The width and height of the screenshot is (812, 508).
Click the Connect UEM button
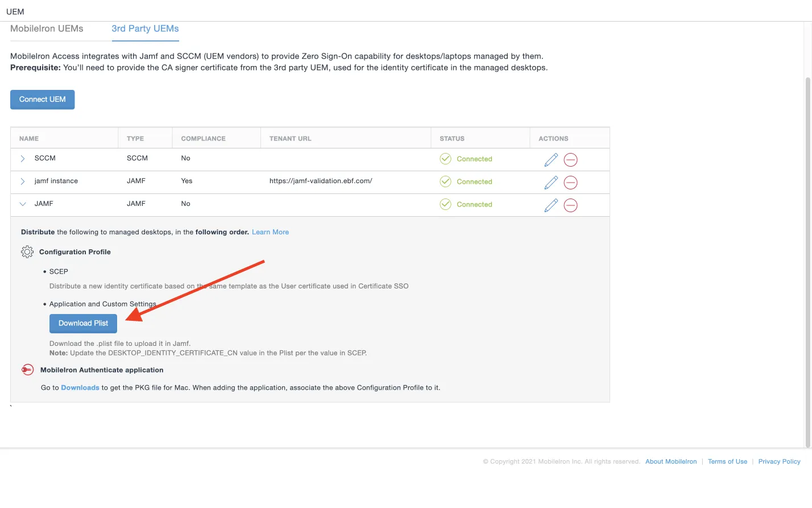click(43, 100)
